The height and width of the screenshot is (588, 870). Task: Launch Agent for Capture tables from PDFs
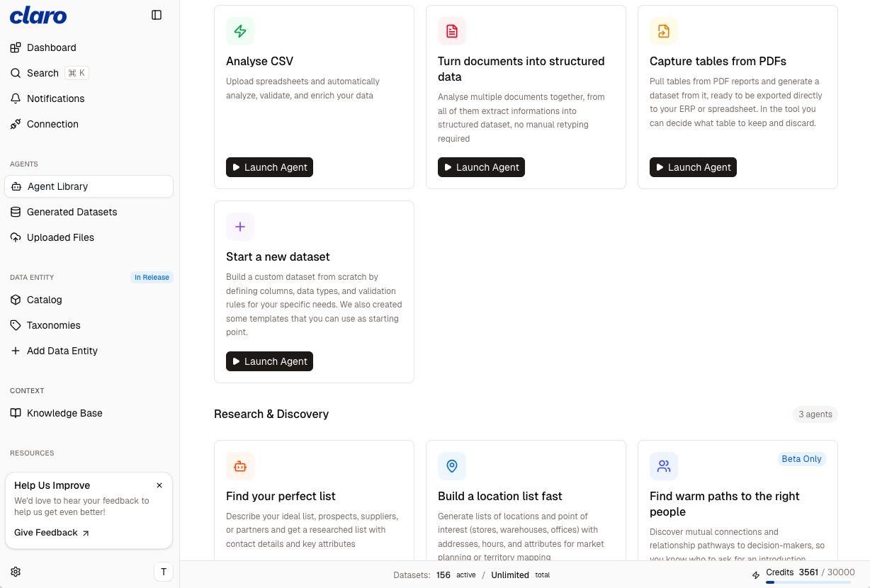coord(693,167)
